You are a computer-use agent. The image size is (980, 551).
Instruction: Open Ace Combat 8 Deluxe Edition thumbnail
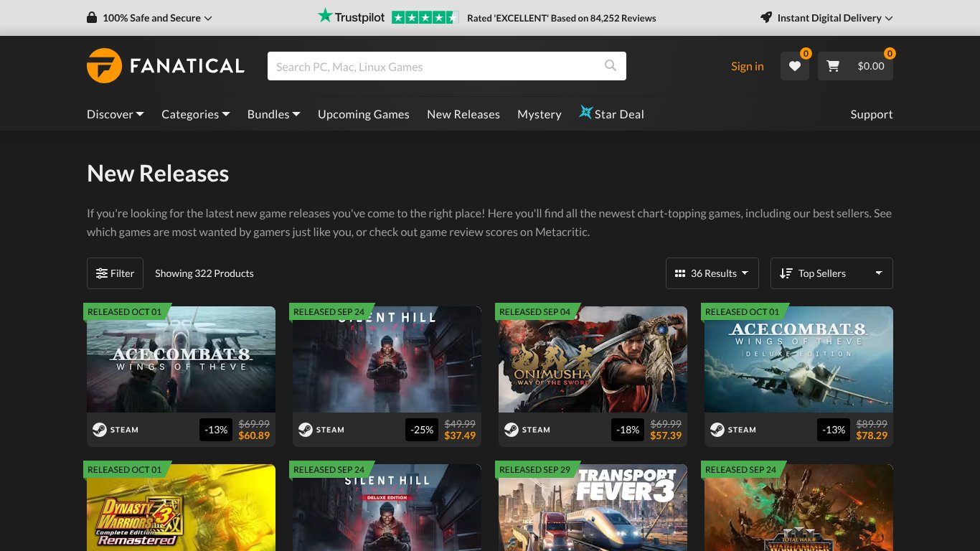pos(798,359)
